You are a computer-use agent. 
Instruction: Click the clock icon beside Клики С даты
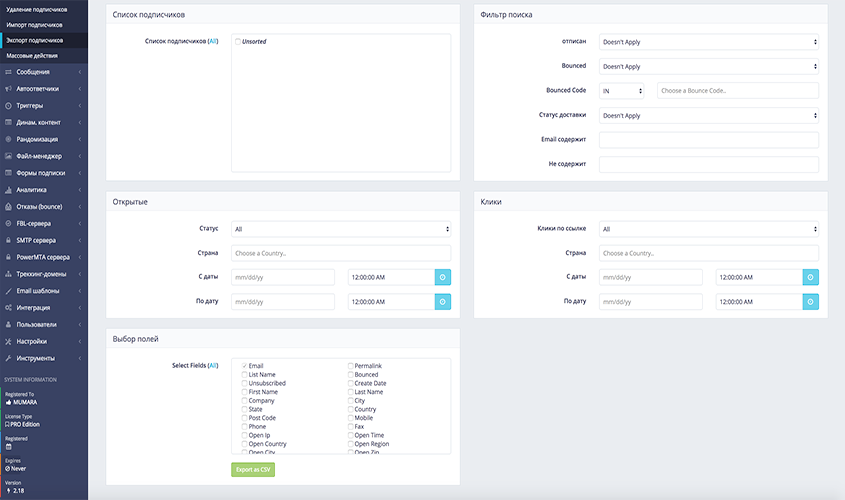[x=810, y=277]
